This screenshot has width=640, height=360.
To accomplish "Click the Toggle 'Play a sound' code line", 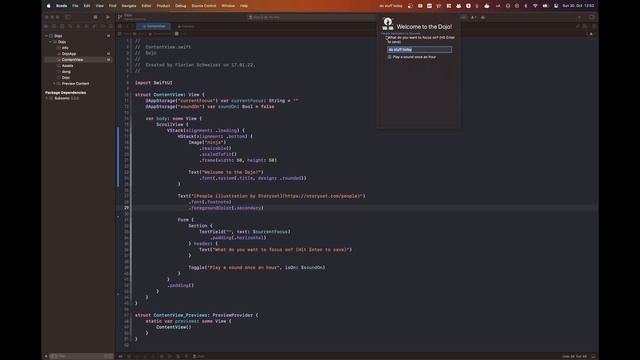I will [x=257, y=268].
